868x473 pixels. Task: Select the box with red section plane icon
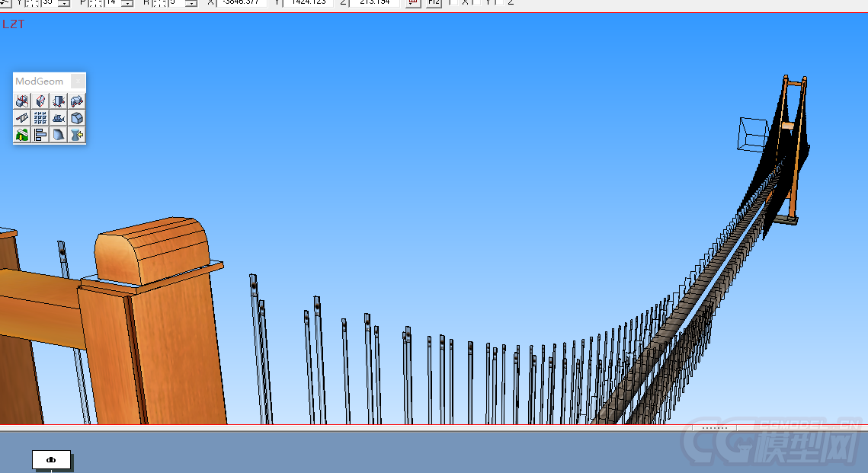40,101
